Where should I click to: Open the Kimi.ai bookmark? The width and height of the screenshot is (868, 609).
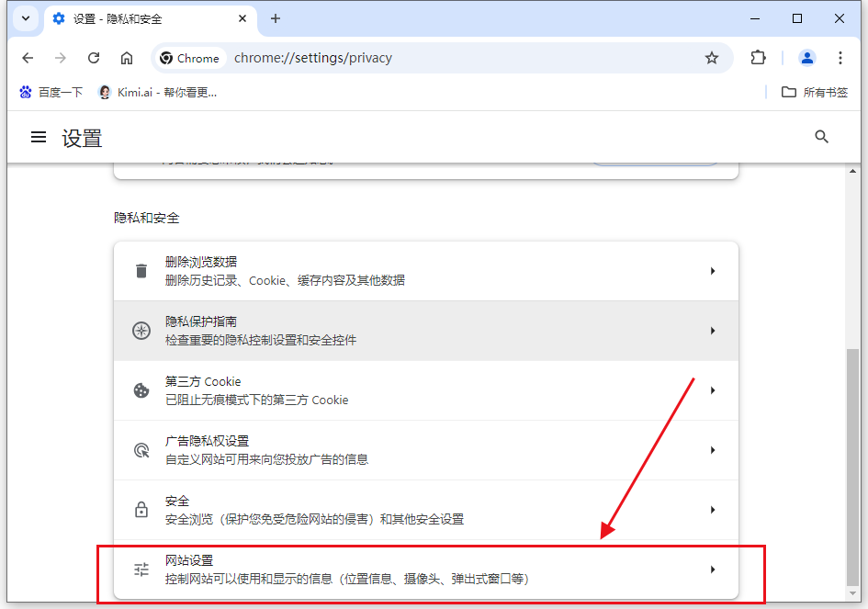click(157, 93)
